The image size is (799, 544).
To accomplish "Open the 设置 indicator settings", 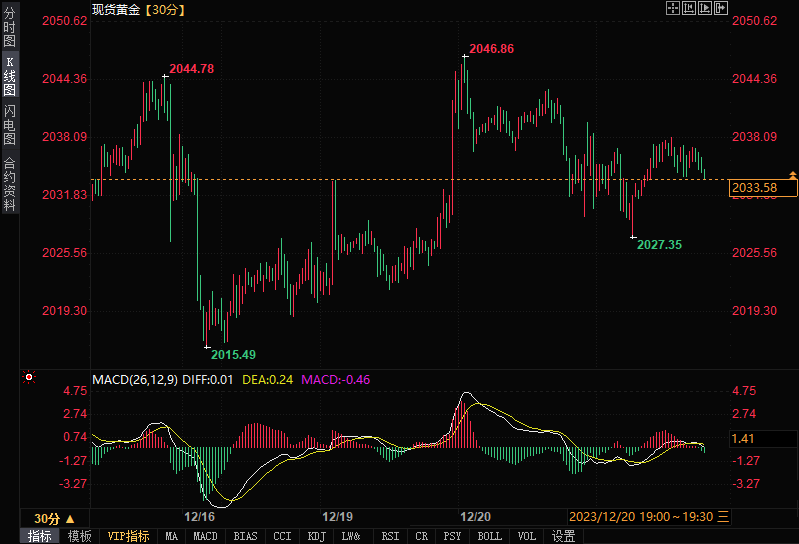I will (564, 536).
